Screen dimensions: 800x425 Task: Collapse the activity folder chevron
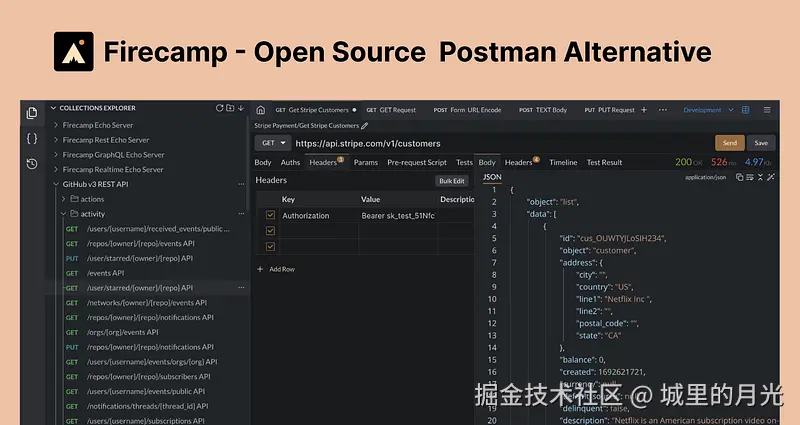(64, 214)
